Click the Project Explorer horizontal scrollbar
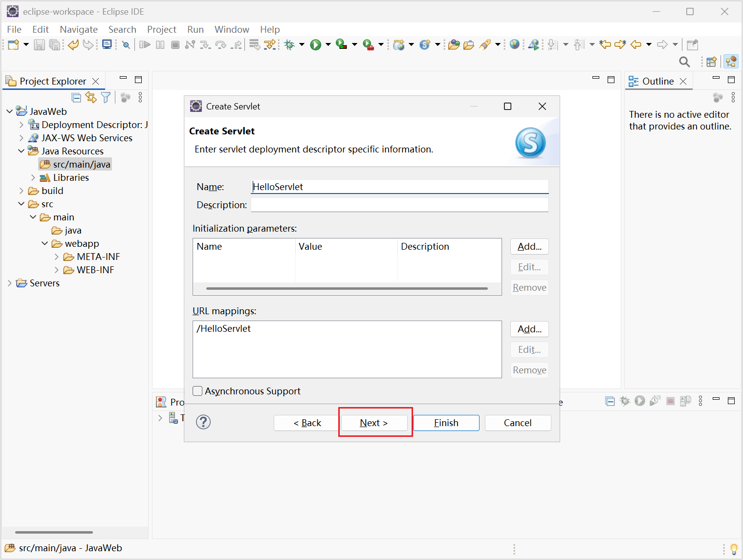 pos(54,532)
